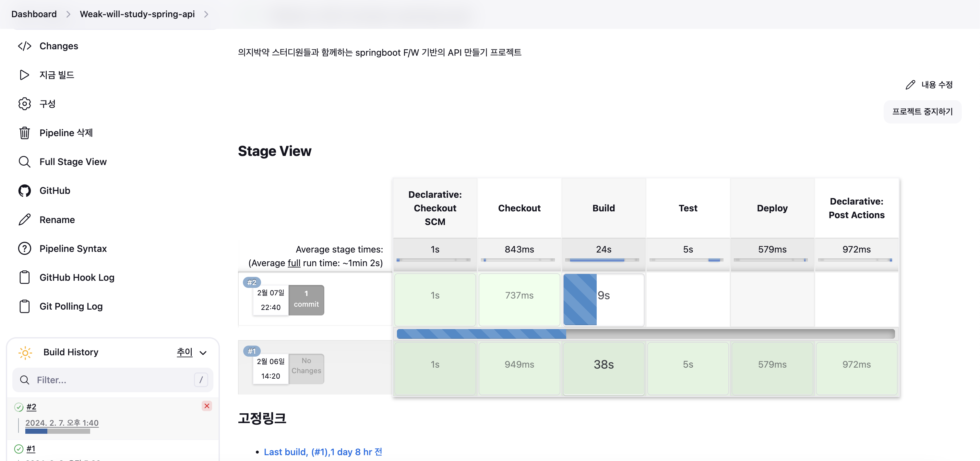Image resolution: width=980 pixels, height=461 pixels.
Task: Expand the Weak-will-study-spring-api breadcrumb chevron
Action: tap(206, 14)
